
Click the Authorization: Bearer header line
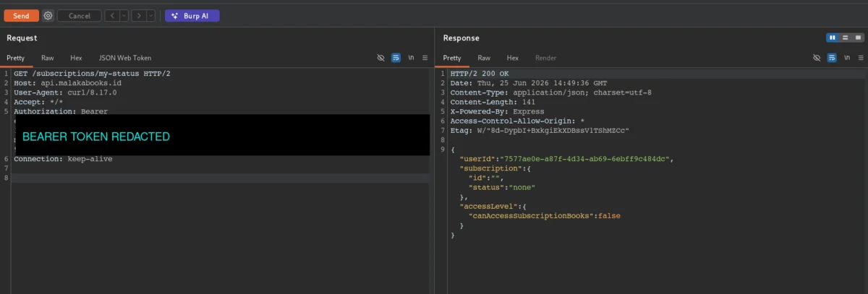[x=61, y=111]
